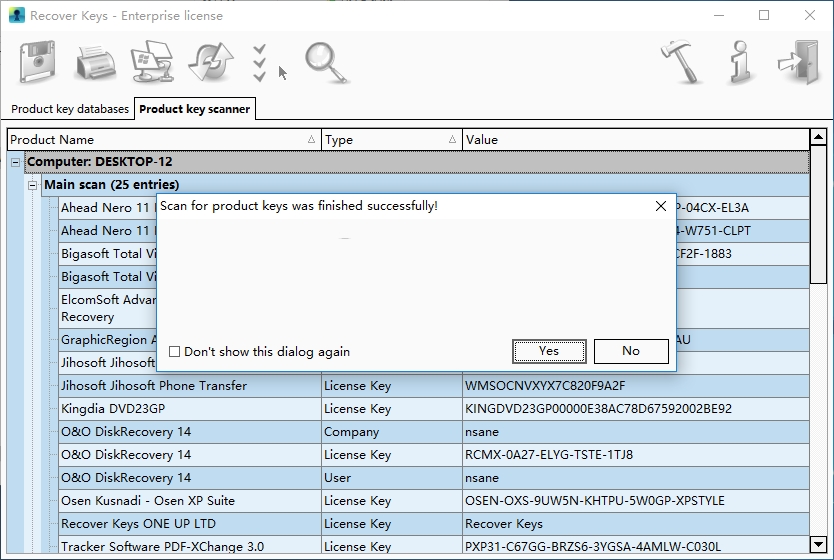
Task: Click the floppy disk save icon
Action: [37, 62]
